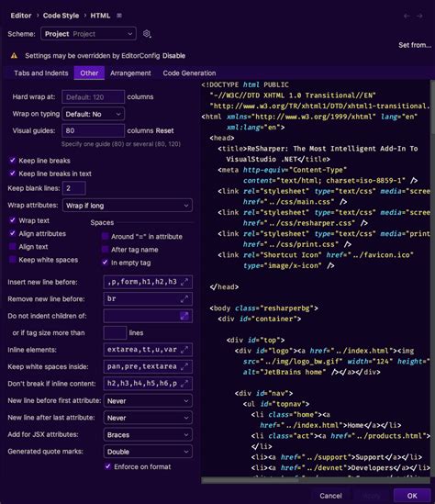Toggle Keep line breaks checkbox
Viewport: 435px width, 504px height.
click(x=13, y=160)
